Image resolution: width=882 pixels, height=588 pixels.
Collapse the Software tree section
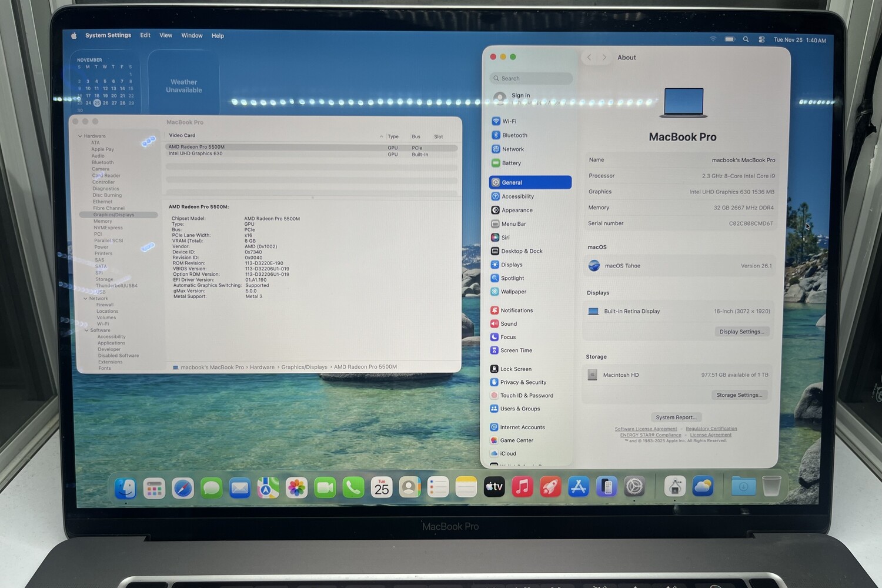pos(86,330)
